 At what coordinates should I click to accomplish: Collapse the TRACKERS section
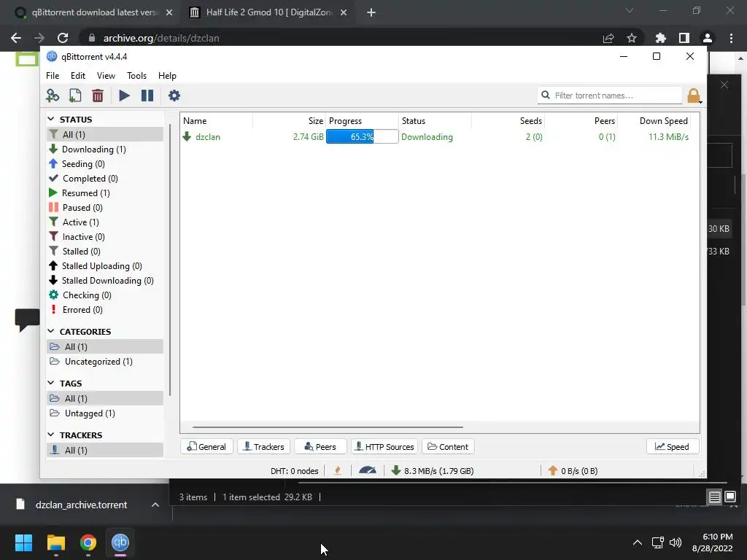coord(51,435)
